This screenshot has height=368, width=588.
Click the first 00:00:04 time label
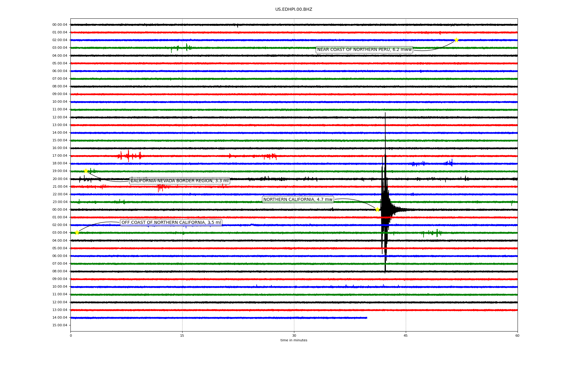click(x=60, y=25)
